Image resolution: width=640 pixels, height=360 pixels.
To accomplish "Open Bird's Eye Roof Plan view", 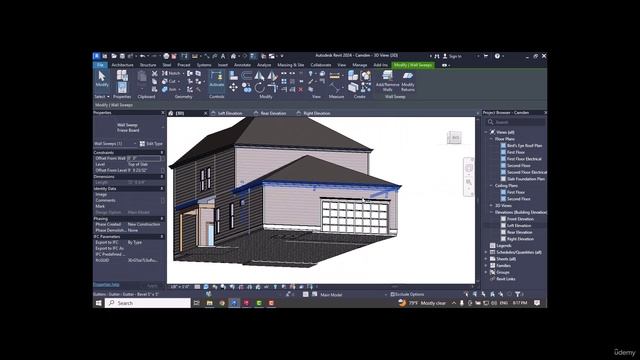I will tap(524, 146).
